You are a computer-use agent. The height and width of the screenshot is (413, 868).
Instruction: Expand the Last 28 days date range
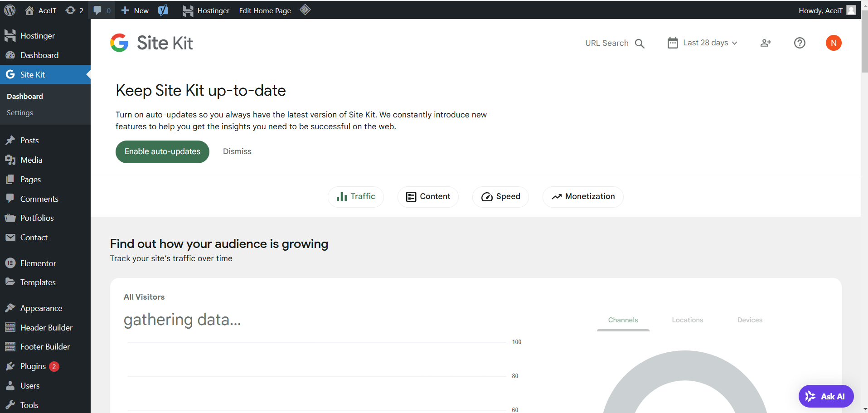pyautogui.click(x=703, y=43)
